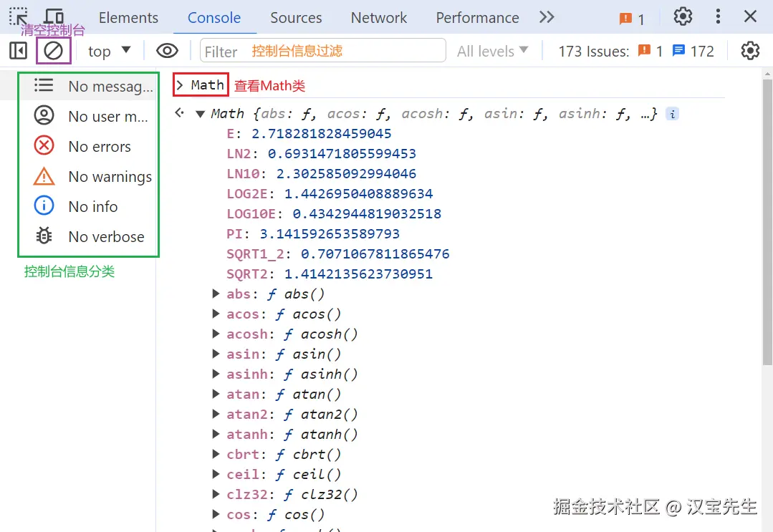Image resolution: width=773 pixels, height=532 pixels.
Task: Clear the console with the ban icon
Action: coord(53,50)
